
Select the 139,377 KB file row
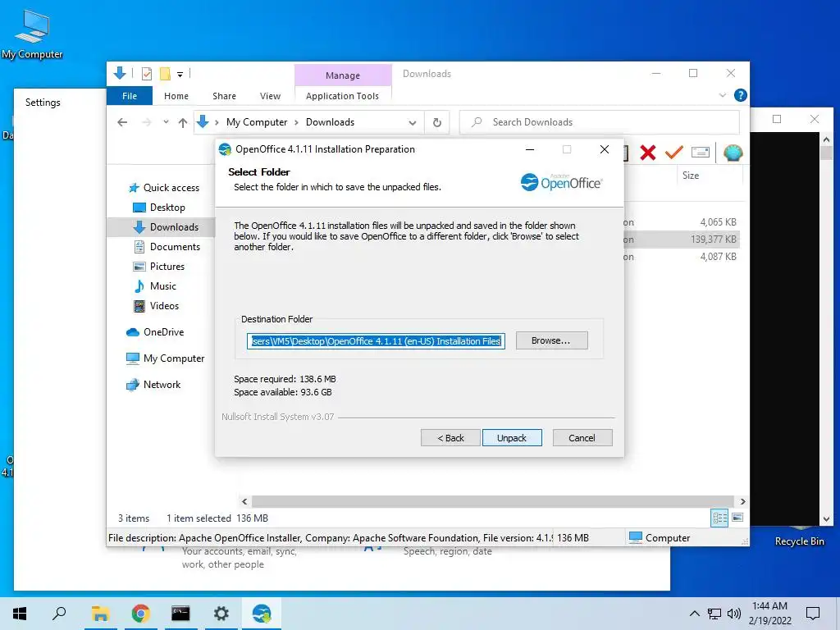[x=682, y=240]
